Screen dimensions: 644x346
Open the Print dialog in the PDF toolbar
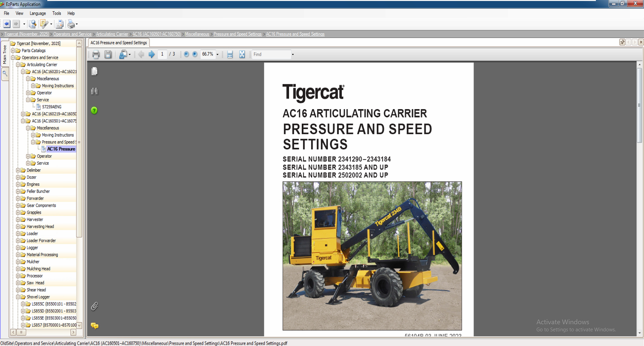(96, 54)
